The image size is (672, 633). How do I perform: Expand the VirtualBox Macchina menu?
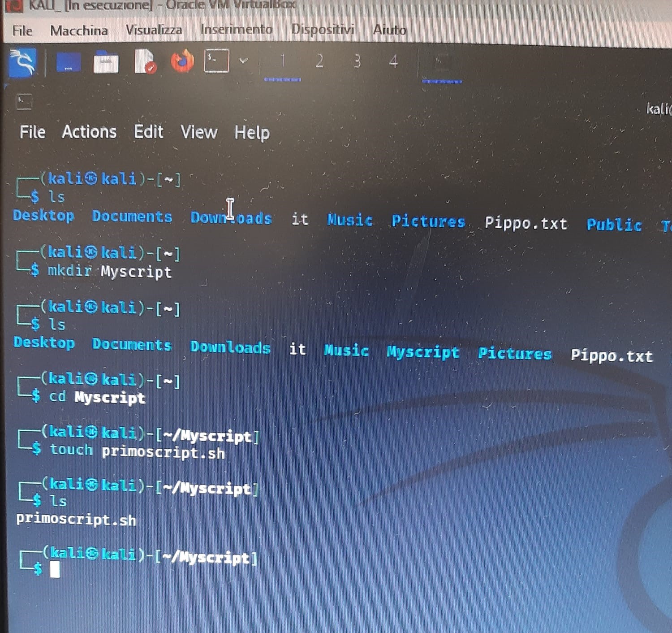pyautogui.click(x=79, y=30)
